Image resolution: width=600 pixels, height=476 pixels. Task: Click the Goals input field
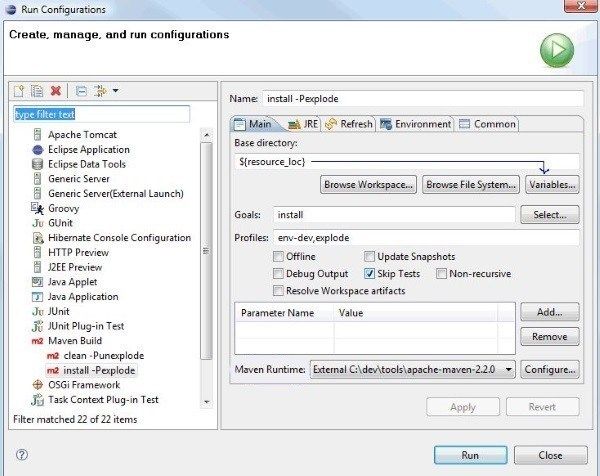coord(394,215)
